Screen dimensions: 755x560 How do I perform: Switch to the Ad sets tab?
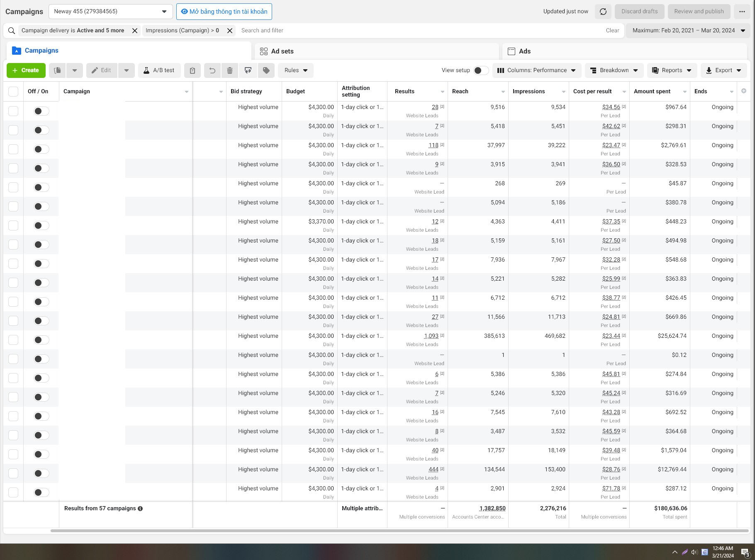coord(377,51)
